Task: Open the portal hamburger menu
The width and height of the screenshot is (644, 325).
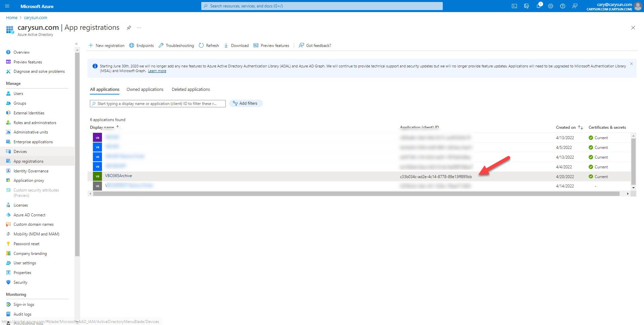Action: 7,6
